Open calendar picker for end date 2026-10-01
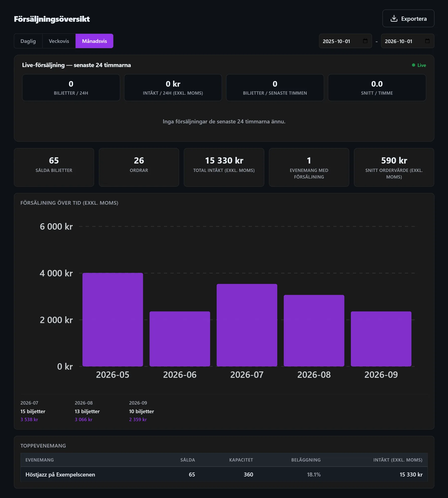The width and height of the screenshot is (448, 498). click(427, 41)
